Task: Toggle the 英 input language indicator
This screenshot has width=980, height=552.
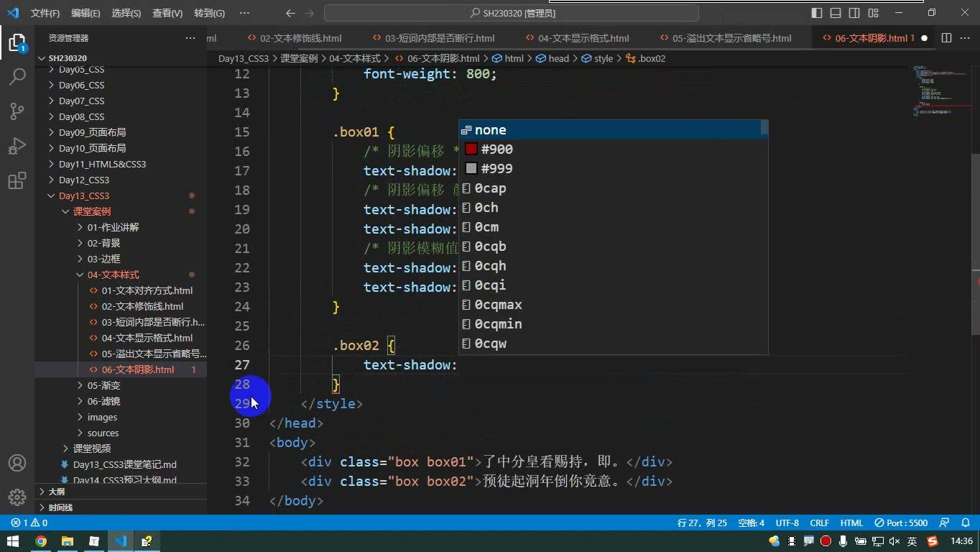Action: 912,541
